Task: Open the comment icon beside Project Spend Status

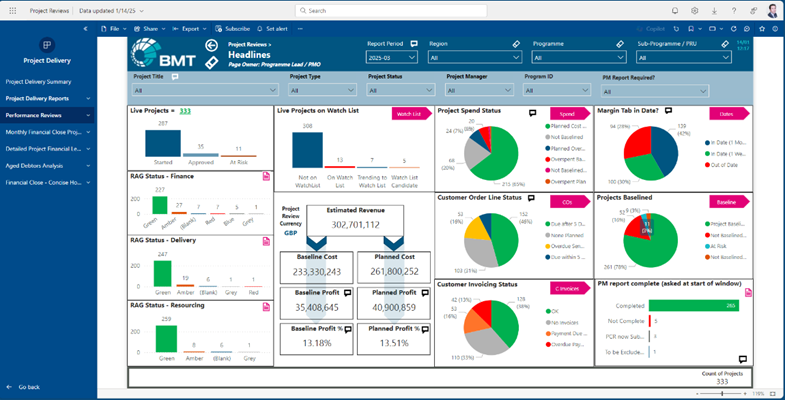Action: [x=532, y=114]
